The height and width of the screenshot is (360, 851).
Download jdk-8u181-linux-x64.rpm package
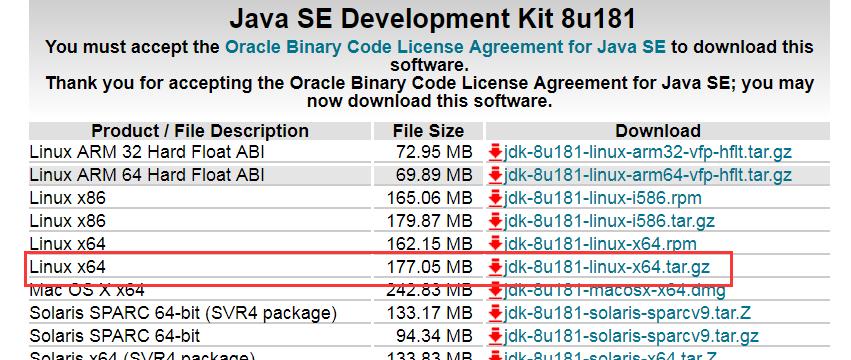(600, 244)
